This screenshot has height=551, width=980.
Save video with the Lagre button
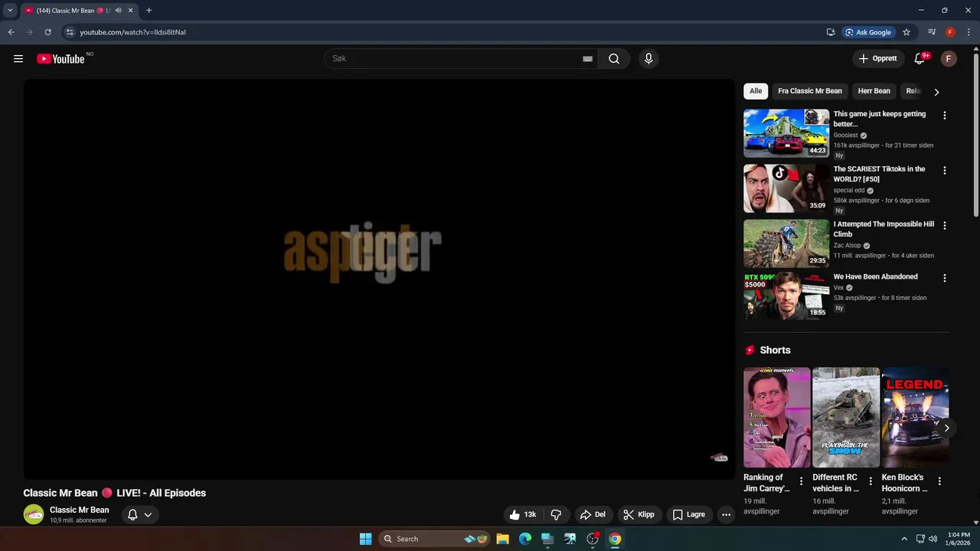pos(688,515)
